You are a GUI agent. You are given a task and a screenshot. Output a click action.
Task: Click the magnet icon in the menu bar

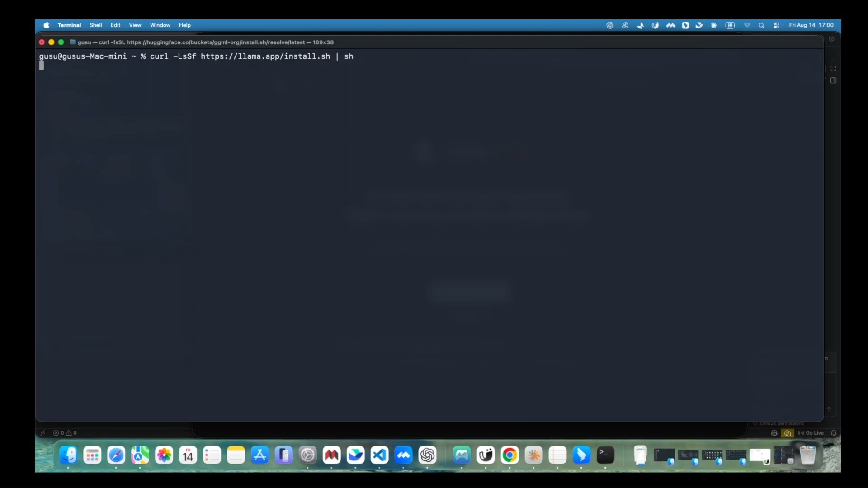655,25
